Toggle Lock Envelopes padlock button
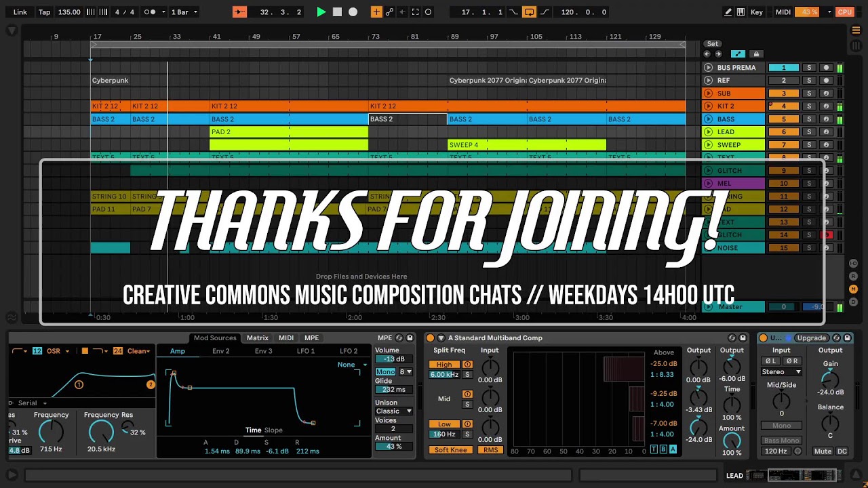 756,54
